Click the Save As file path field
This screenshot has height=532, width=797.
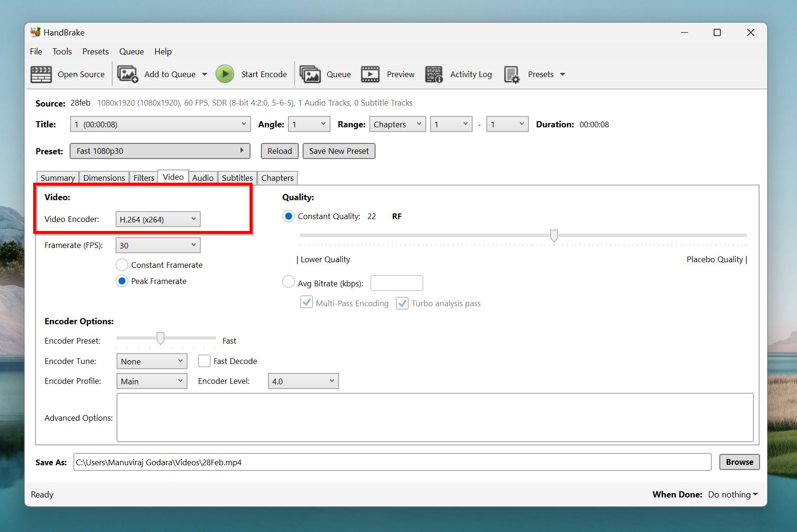393,462
